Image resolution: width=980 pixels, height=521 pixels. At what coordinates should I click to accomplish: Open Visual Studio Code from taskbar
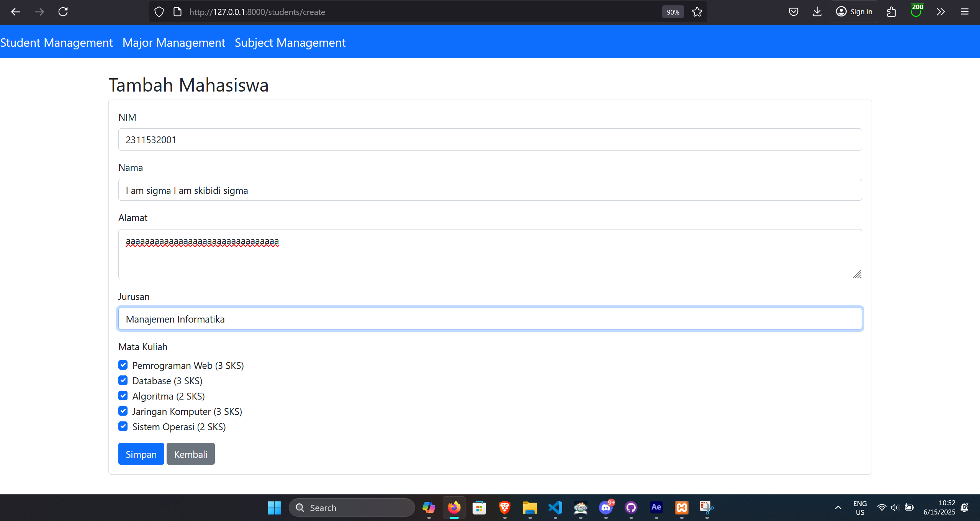point(555,508)
